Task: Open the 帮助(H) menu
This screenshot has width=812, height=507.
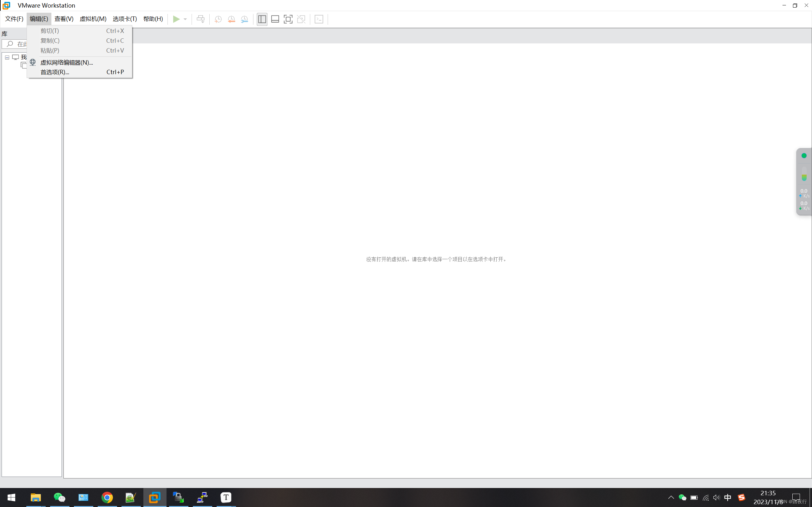Action: 153,19
